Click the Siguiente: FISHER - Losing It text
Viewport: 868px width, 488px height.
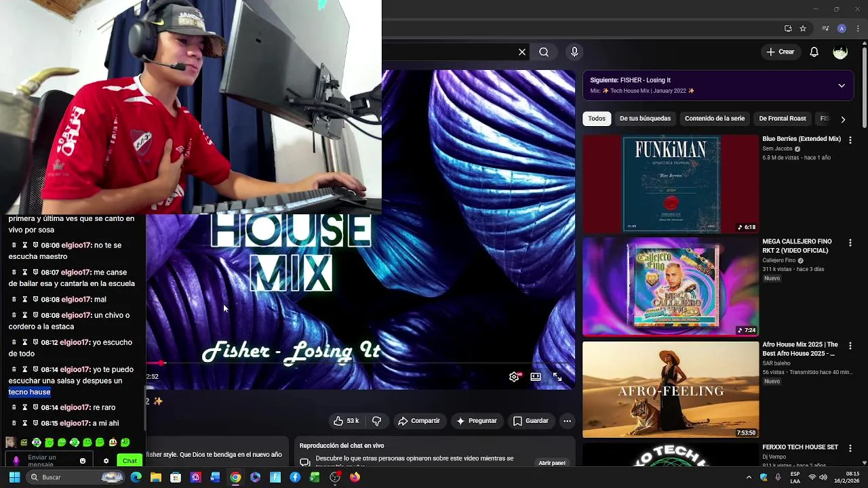point(630,80)
